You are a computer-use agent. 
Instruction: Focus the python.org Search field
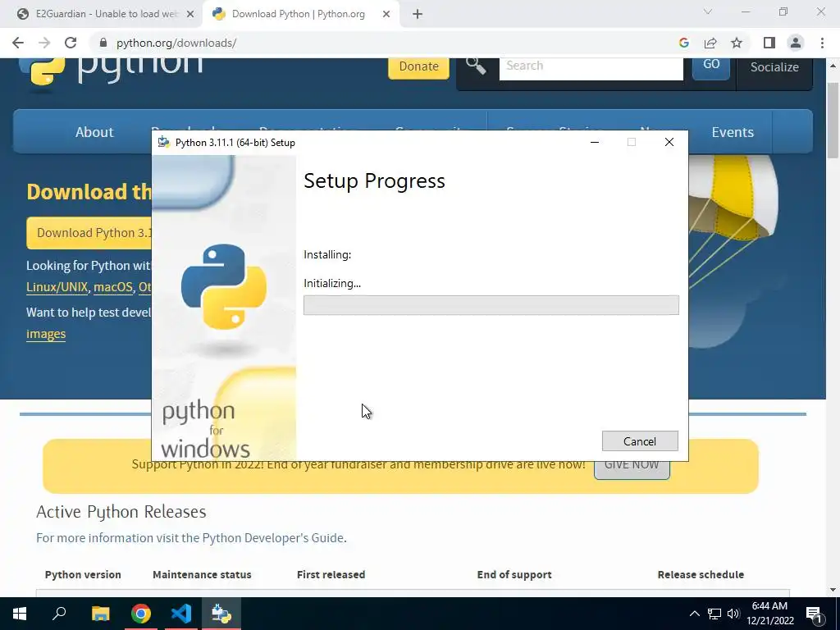(x=591, y=67)
